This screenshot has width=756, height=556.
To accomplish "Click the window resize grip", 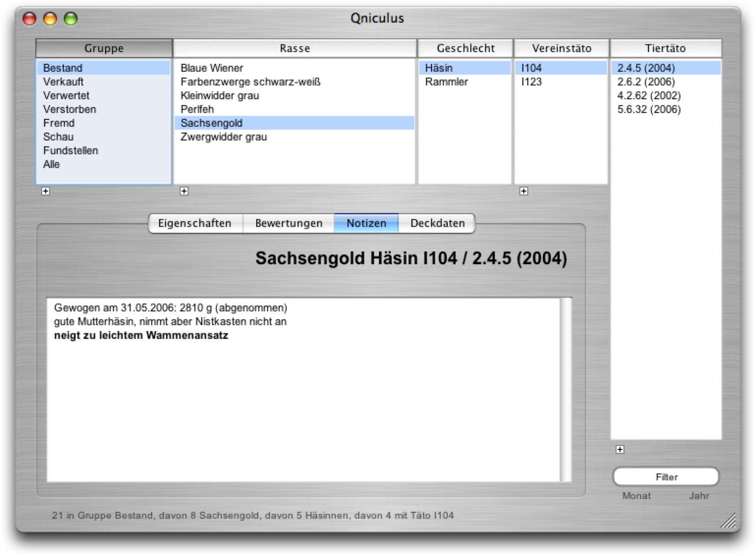I will pos(729,521).
